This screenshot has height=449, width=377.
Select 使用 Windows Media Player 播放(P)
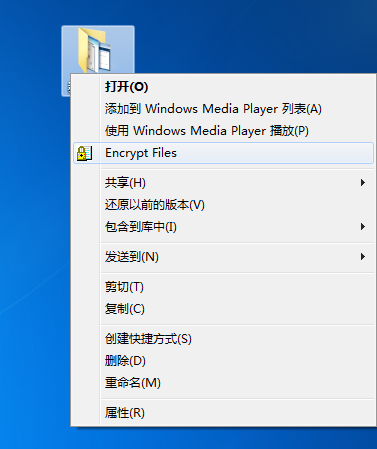(x=223, y=131)
